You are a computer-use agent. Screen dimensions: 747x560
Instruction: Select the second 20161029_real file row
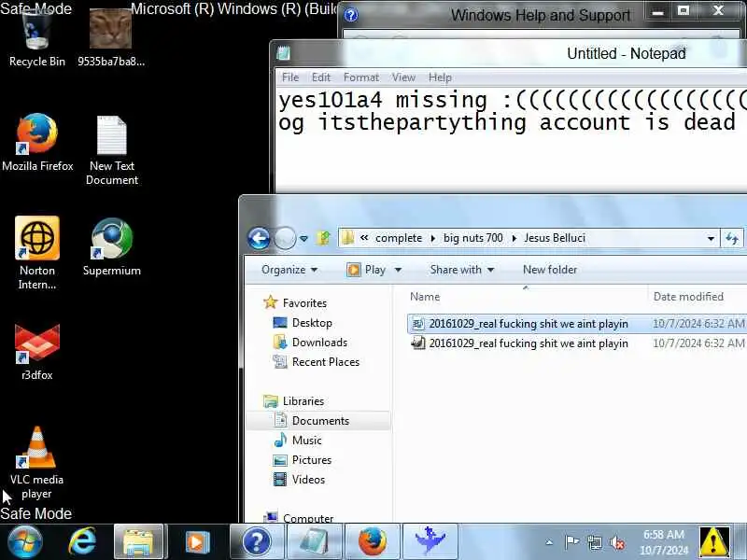pyautogui.click(x=577, y=343)
